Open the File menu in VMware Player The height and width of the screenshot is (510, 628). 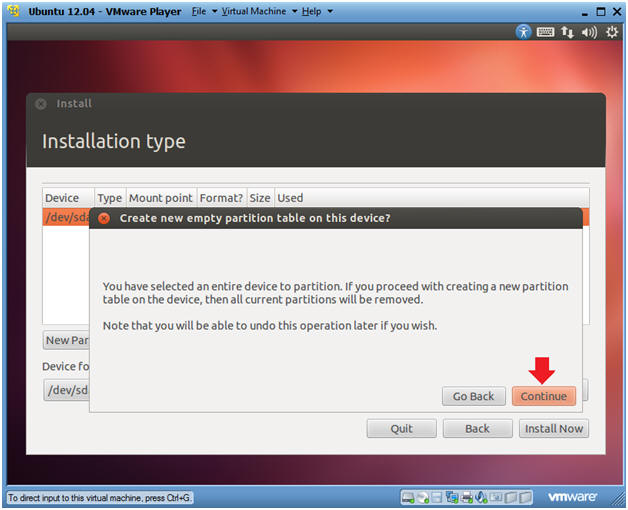199,11
